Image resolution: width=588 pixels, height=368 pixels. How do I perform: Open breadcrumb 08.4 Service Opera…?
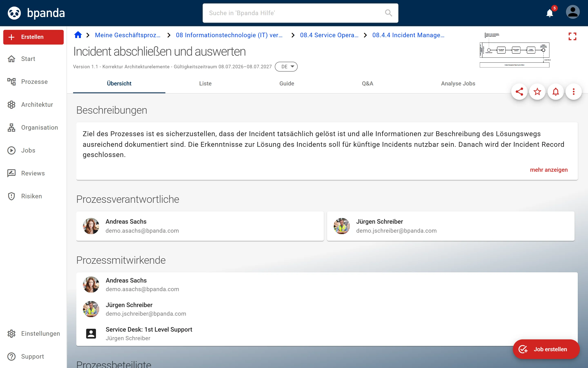(329, 35)
